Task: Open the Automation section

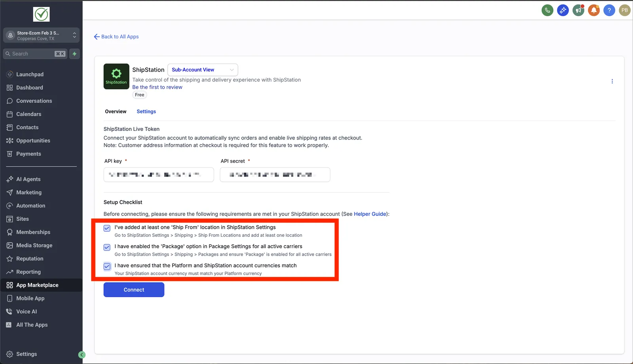Action: 41,206
